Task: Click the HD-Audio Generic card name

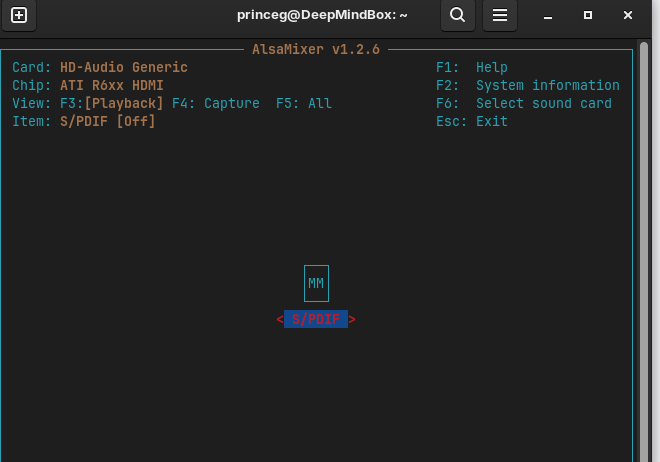Action: tap(124, 67)
